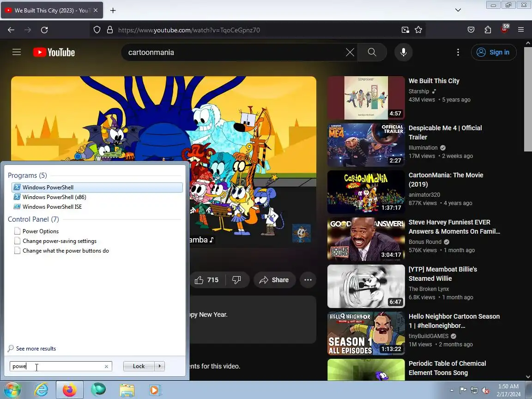
Task: Open Hello Neighbor Cartoon Season 1 video
Action: tap(454, 321)
